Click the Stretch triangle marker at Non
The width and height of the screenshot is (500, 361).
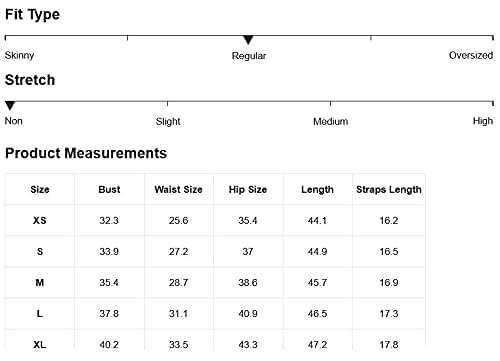click(x=10, y=106)
